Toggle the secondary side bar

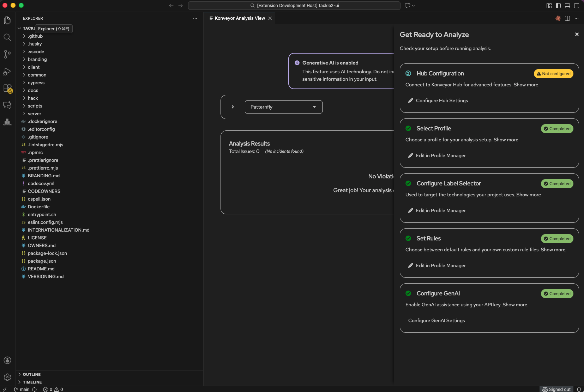click(577, 6)
